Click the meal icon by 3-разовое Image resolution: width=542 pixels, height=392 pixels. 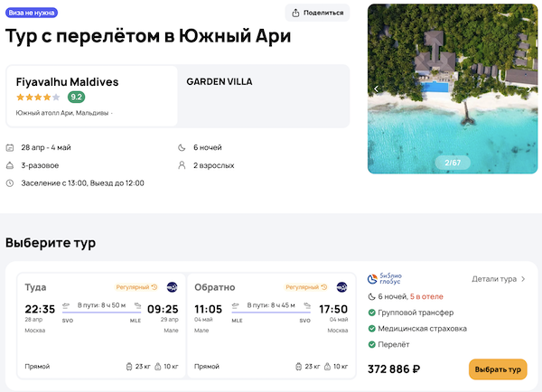click(x=10, y=165)
